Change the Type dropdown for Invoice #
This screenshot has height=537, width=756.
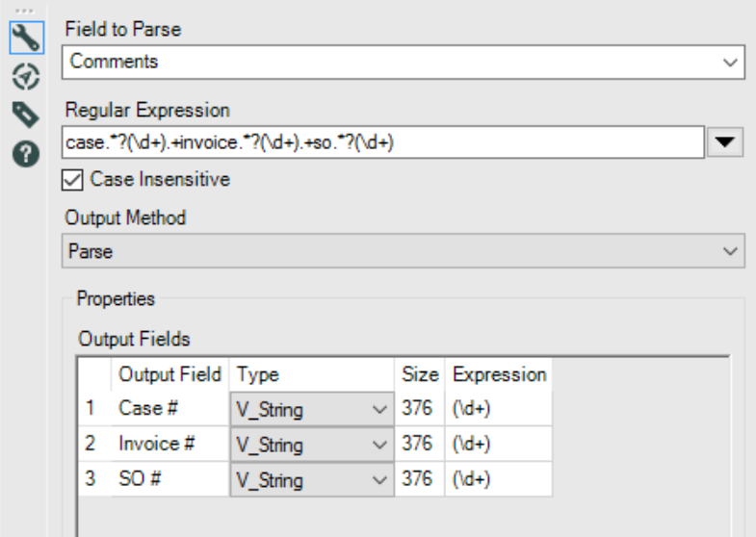(x=311, y=445)
